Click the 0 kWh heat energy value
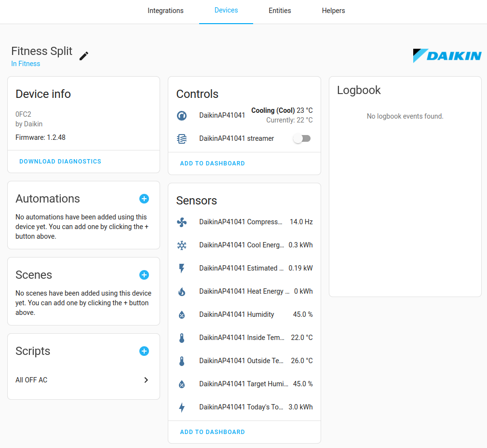 tap(303, 291)
